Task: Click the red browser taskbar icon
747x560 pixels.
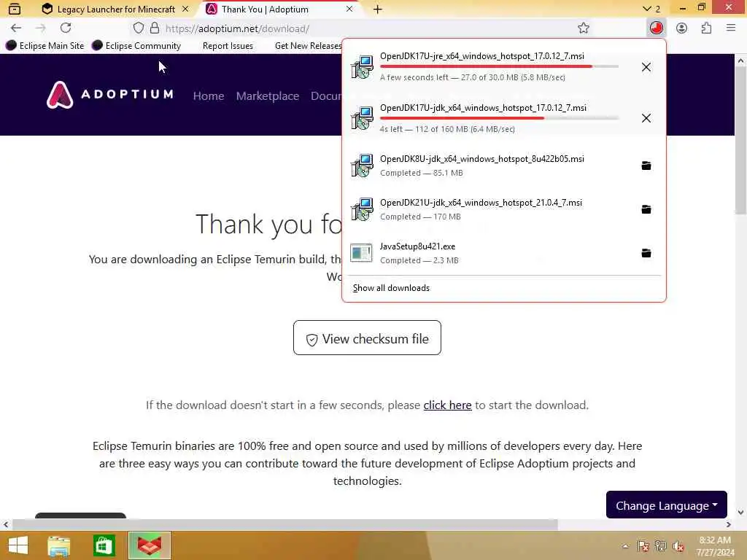Action: 149,545
